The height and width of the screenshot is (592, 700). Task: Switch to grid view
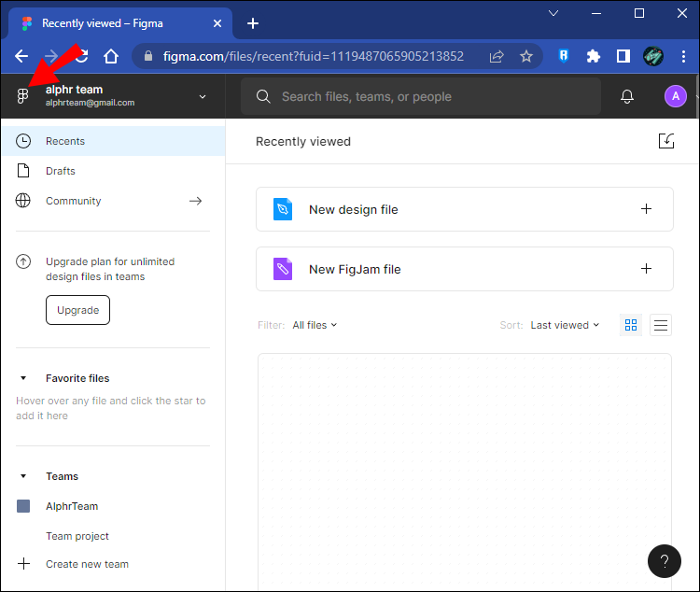631,325
